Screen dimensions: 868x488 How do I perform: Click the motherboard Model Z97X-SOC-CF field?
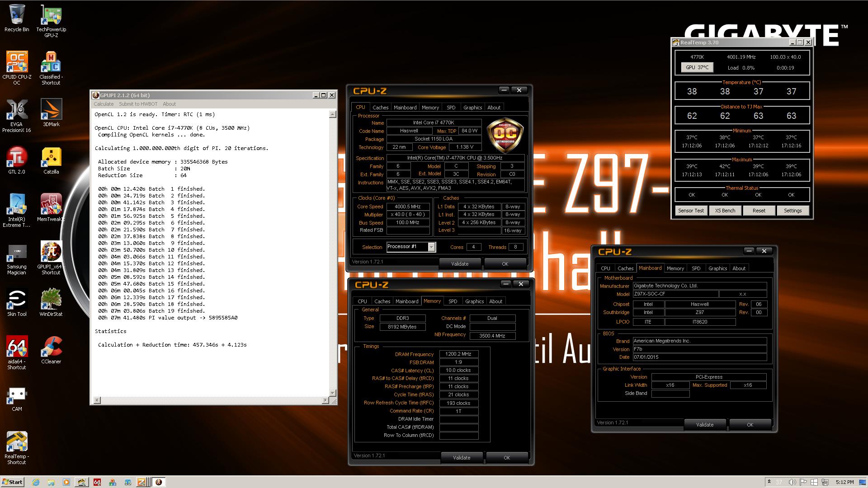tap(675, 294)
